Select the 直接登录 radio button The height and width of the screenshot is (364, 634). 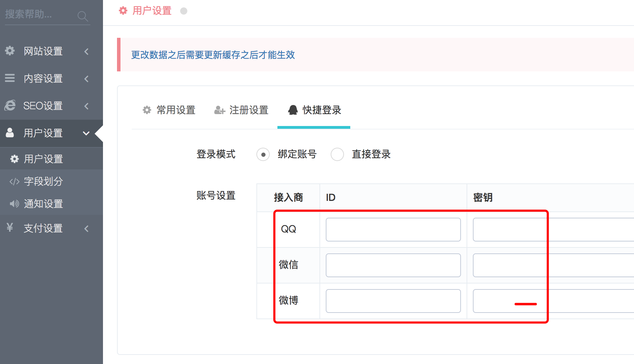[x=337, y=154]
